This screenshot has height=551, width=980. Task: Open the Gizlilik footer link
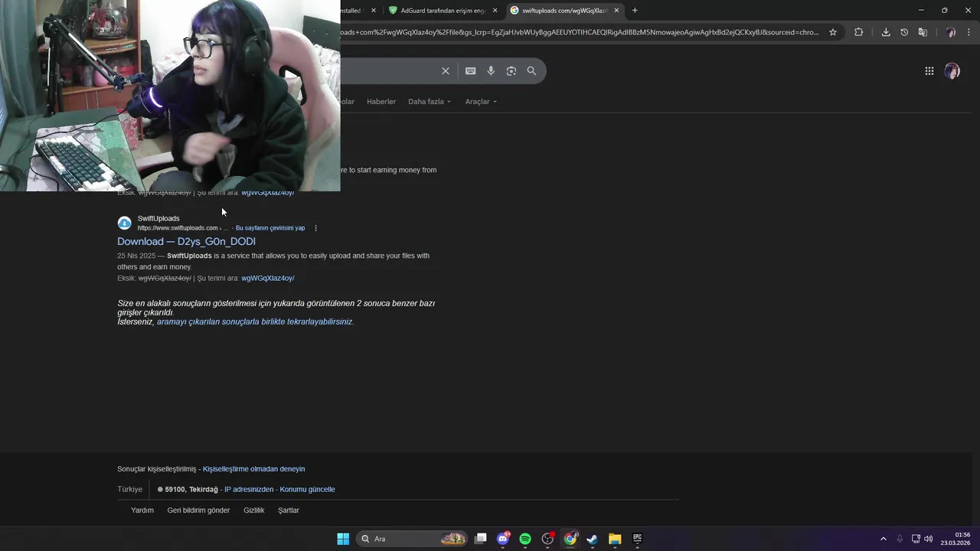coord(254,510)
